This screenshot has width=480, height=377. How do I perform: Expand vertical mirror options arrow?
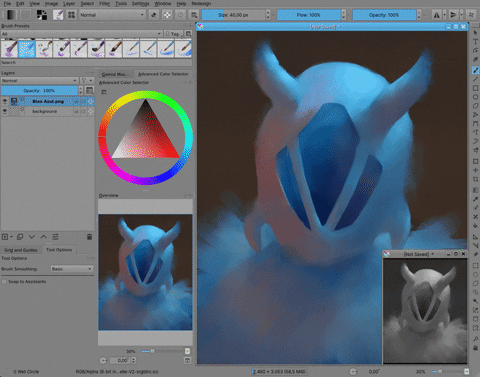pos(461,15)
